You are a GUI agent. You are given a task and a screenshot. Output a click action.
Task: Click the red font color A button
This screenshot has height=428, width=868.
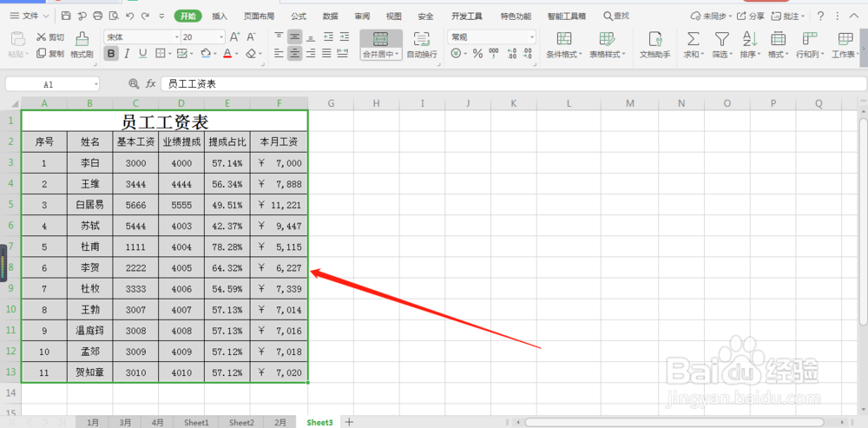227,54
